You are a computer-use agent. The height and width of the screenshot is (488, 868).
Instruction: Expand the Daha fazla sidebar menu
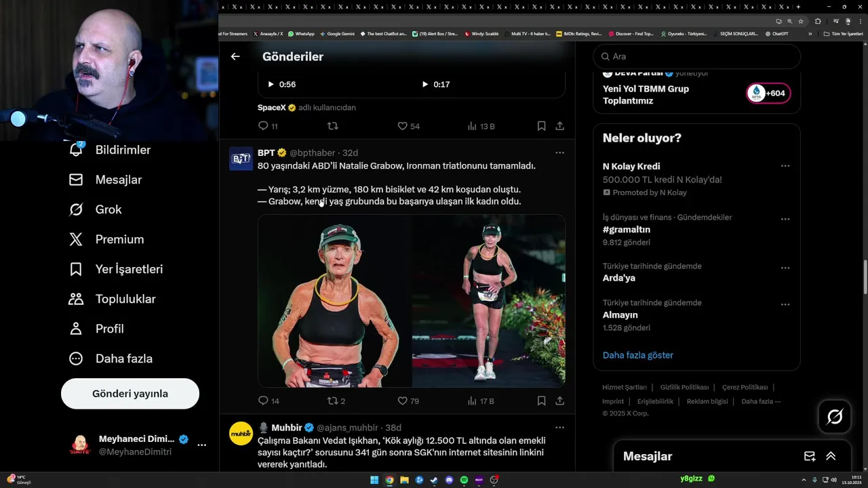111,359
